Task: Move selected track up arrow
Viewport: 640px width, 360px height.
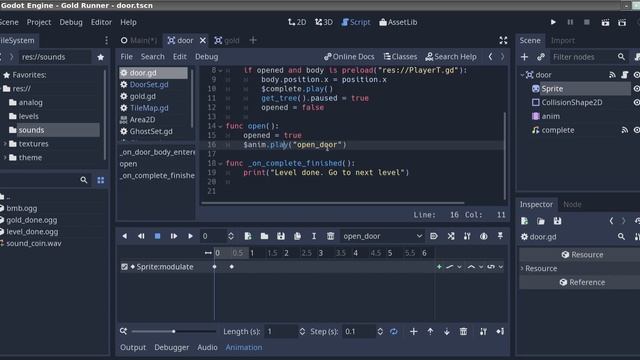Action: pyautogui.click(x=430, y=331)
